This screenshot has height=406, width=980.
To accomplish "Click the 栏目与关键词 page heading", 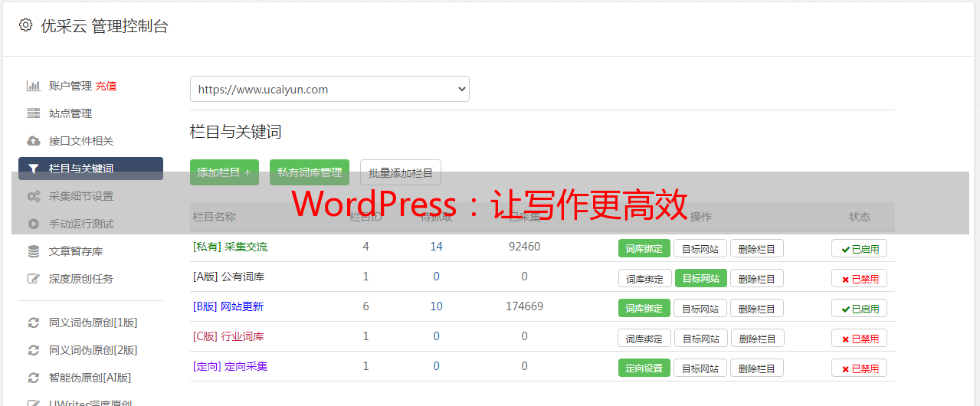I will 236,132.
